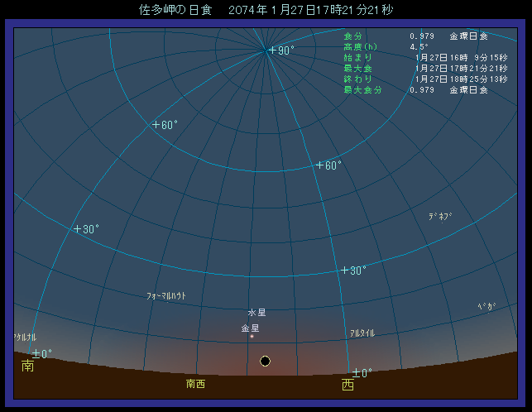The image size is (532, 412).
Task: Click the zenith cross marker at +90°
Action: (x=271, y=50)
